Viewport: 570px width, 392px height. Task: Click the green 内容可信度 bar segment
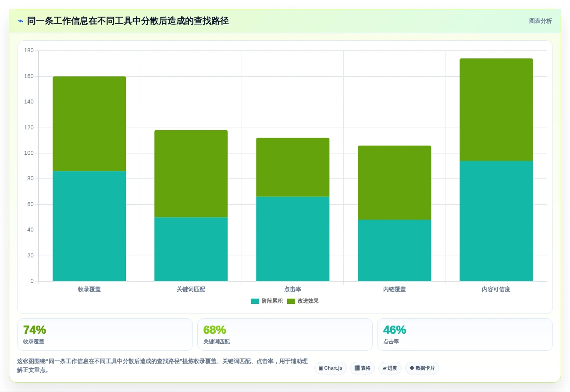point(496,110)
